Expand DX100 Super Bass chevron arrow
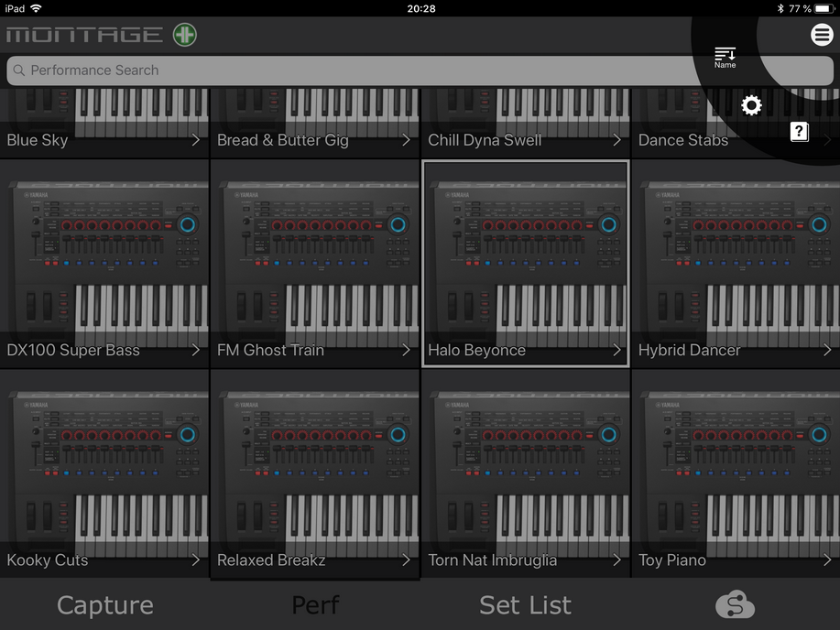The image size is (840, 630). pyautogui.click(x=195, y=350)
